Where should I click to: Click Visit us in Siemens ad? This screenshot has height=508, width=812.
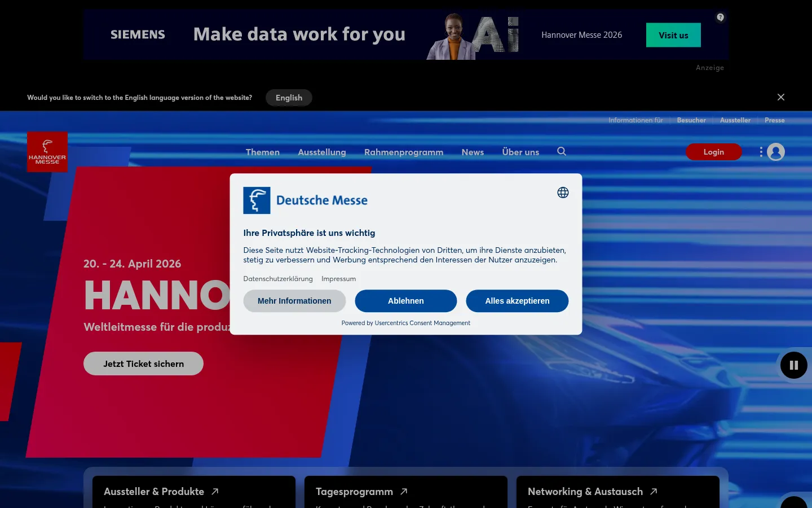(673, 35)
